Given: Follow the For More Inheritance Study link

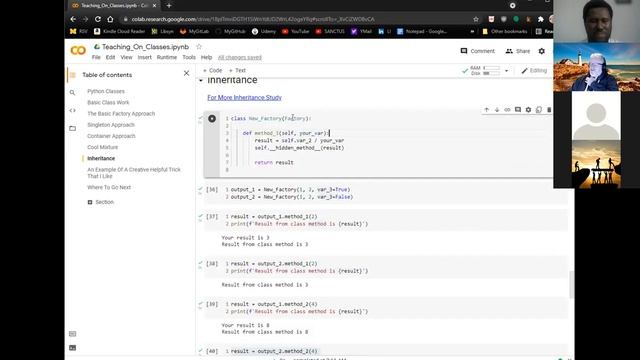Looking at the screenshot, I should point(244,98).
